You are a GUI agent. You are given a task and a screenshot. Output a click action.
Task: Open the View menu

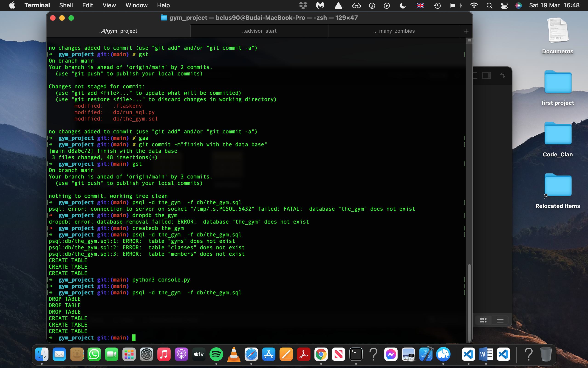tap(109, 5)
